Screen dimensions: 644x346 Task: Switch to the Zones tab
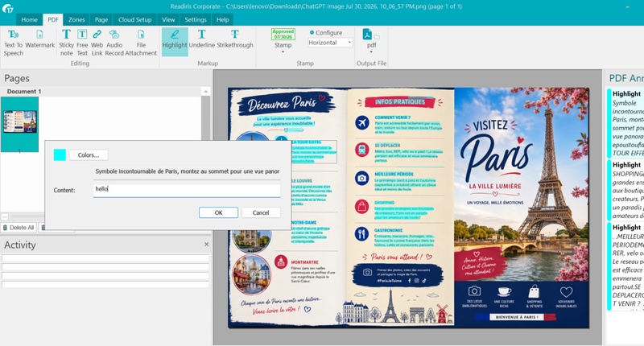(x=76, y=19)
